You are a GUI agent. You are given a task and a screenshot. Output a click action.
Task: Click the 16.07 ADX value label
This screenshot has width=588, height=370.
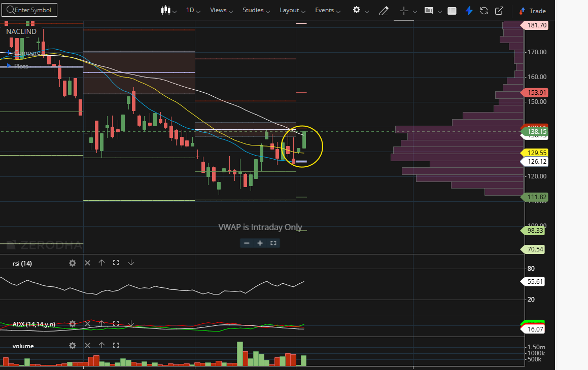pyautogui.click(x=533, y=329)
